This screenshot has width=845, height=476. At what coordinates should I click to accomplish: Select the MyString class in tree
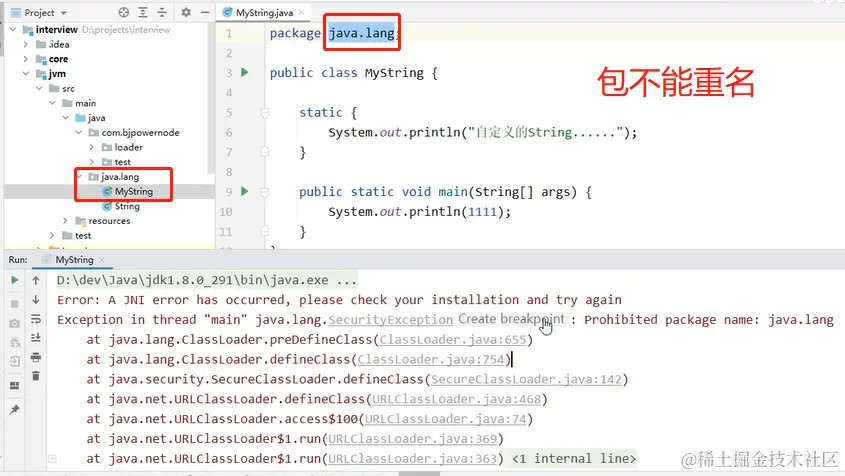pyautogui.click(x=134, y=191)
